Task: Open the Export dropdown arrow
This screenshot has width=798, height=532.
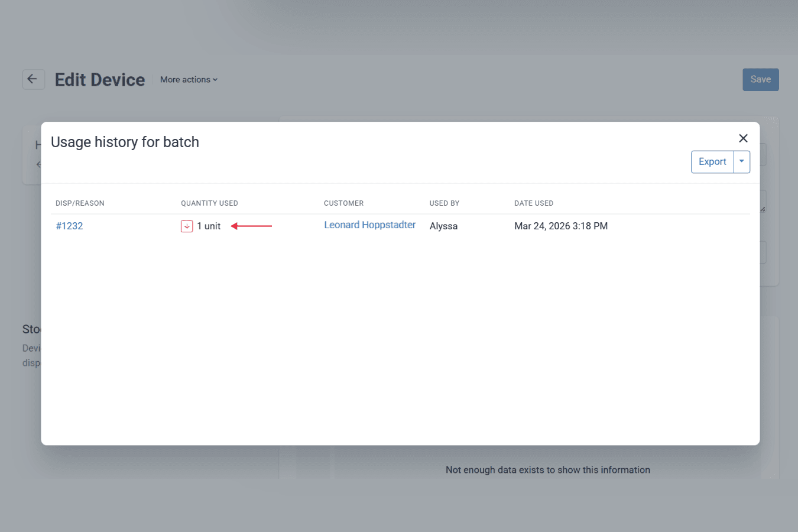Action: click(742, 162)
